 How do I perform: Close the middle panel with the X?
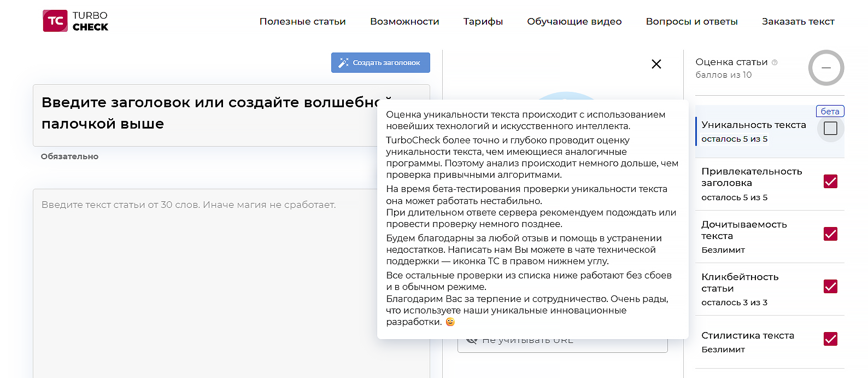(656, 64)
